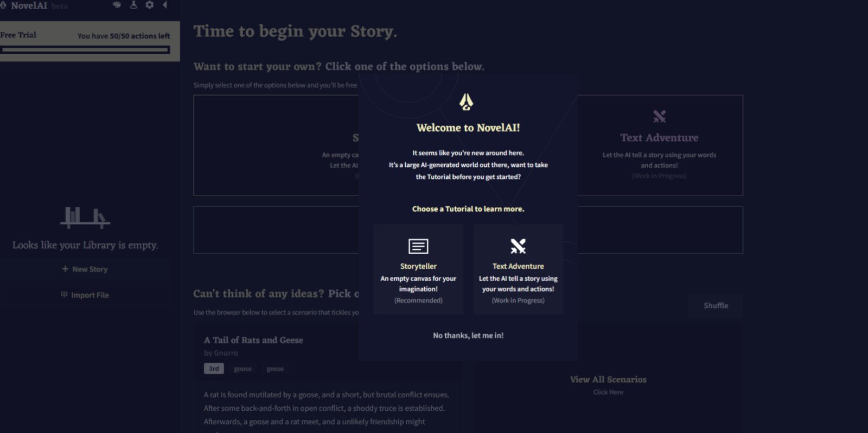Dismiss dialog via "No thanks, let me in!"
The image size is (868, 433).
click(x=468, y=335)
